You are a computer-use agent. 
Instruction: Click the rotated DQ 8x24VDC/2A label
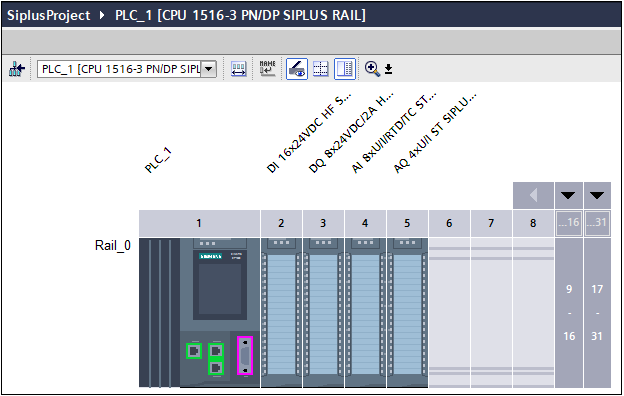click(351, 133)
